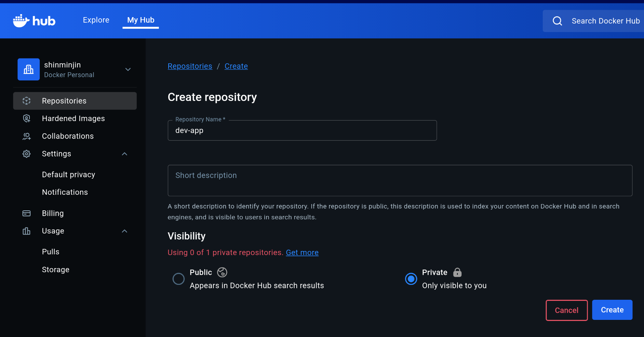644x337 pixels.
Task: Open Notifications settings
Action: (x=65, y=192)
